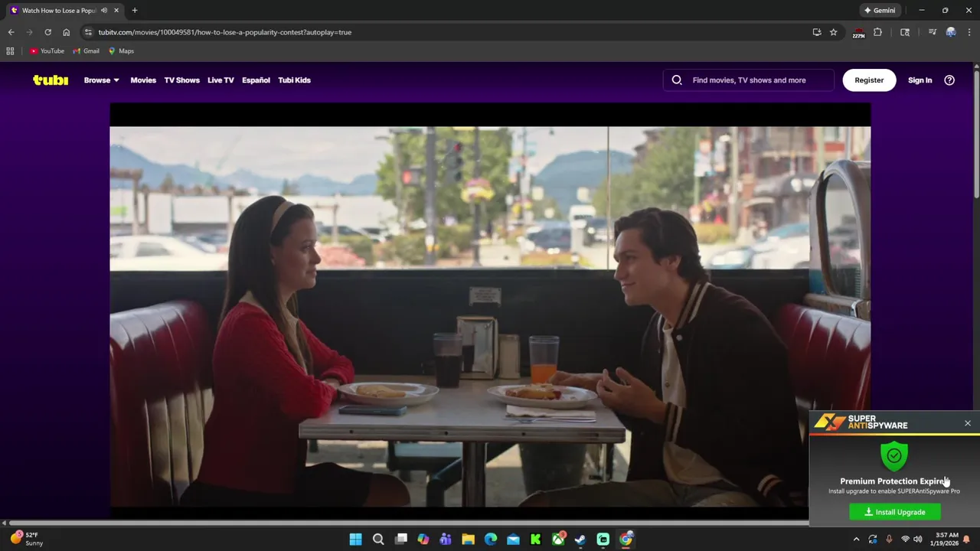Open the Windows Start menu
Screen dimensions: 980x551
point(355,540)
